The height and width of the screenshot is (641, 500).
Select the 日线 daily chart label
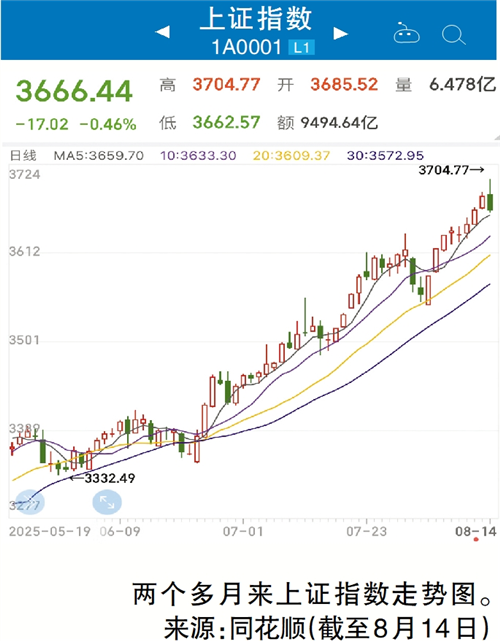coord(23,155)
